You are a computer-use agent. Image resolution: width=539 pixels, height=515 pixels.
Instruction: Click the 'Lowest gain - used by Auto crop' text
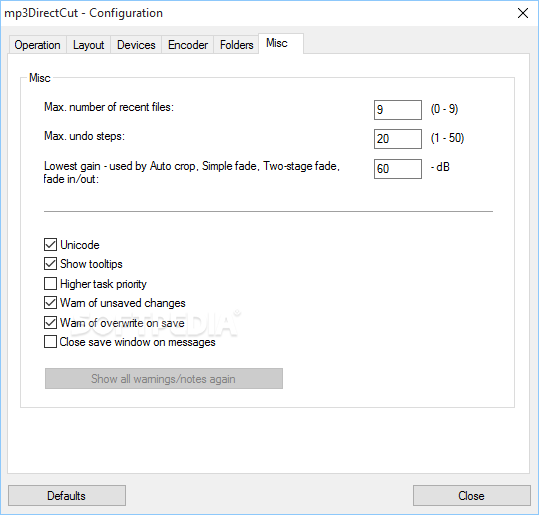120,166
